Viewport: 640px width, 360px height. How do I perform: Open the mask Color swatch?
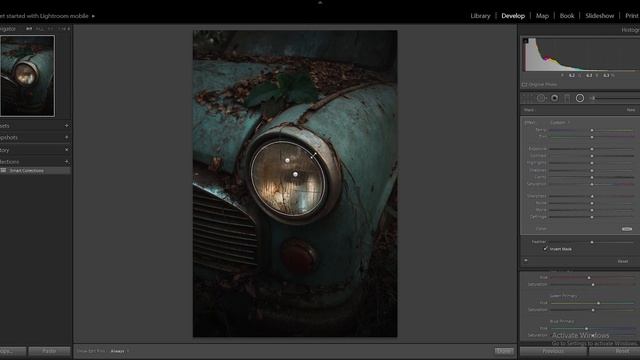[627, 229]
